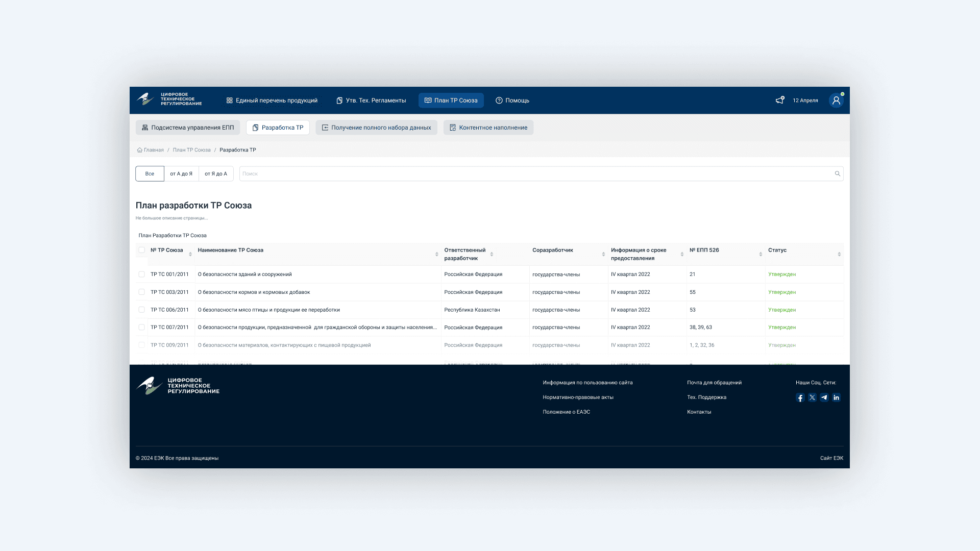Click the header logo Цифровое техническое регулирование
Image resolution: width=980 pixels, height=551 pixels.
[x=169, y=99]
